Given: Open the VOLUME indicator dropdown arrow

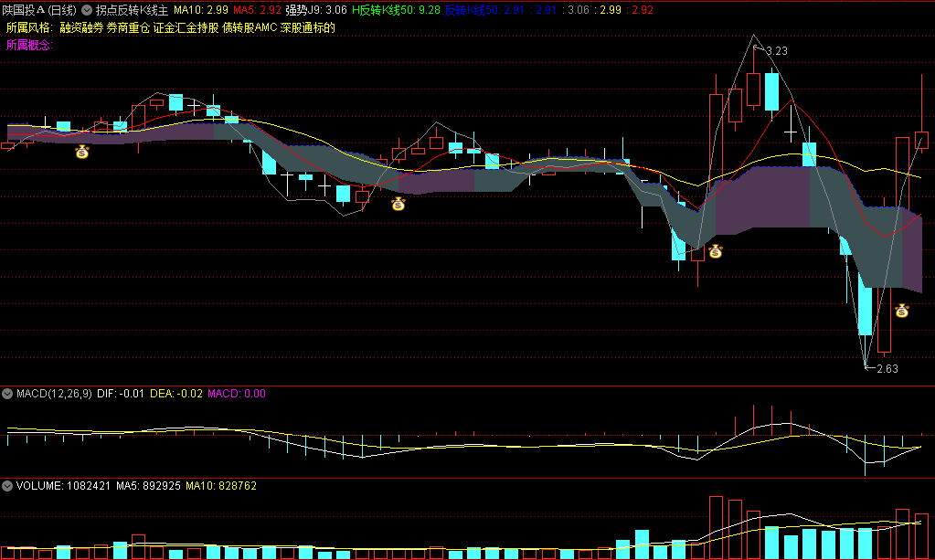Looking at the screenshot, I should click(x=7, y=486).
